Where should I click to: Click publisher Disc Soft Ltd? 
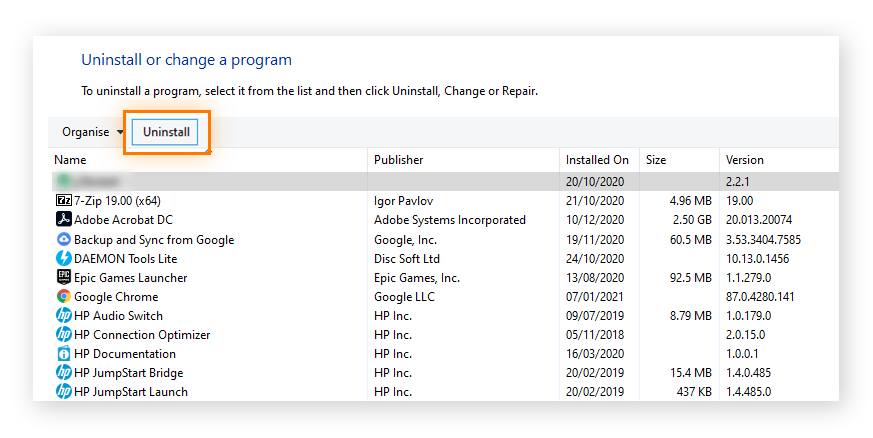tap(407, 258)
